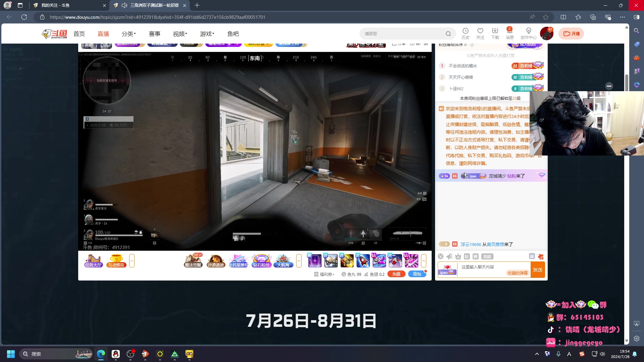Click the taskbar 搜索 search box

[56, 354]
